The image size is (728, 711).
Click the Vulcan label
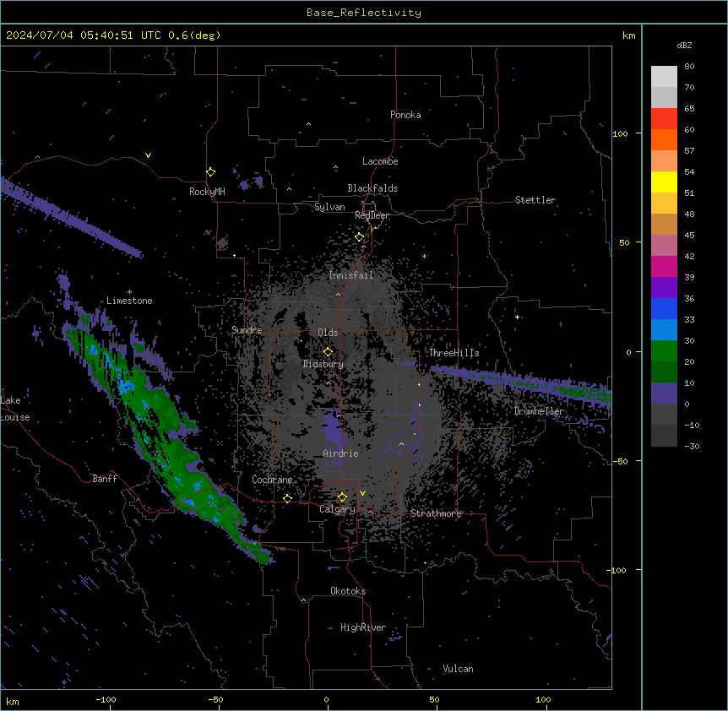459,669
